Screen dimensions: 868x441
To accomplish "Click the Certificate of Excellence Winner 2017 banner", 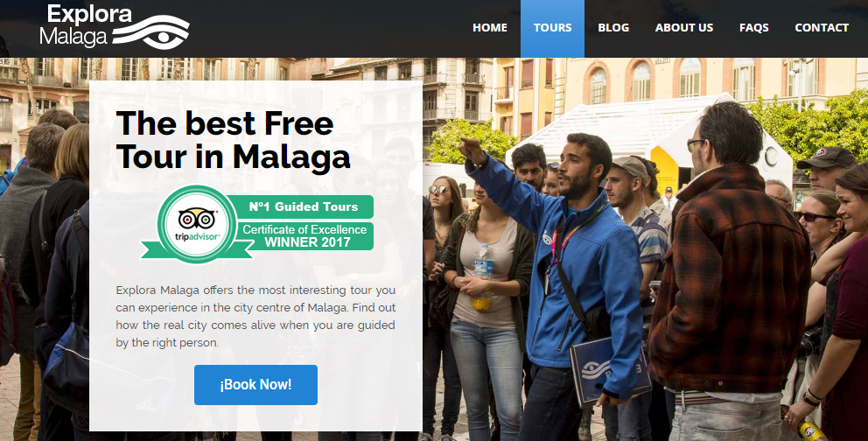I will [305, 235].
